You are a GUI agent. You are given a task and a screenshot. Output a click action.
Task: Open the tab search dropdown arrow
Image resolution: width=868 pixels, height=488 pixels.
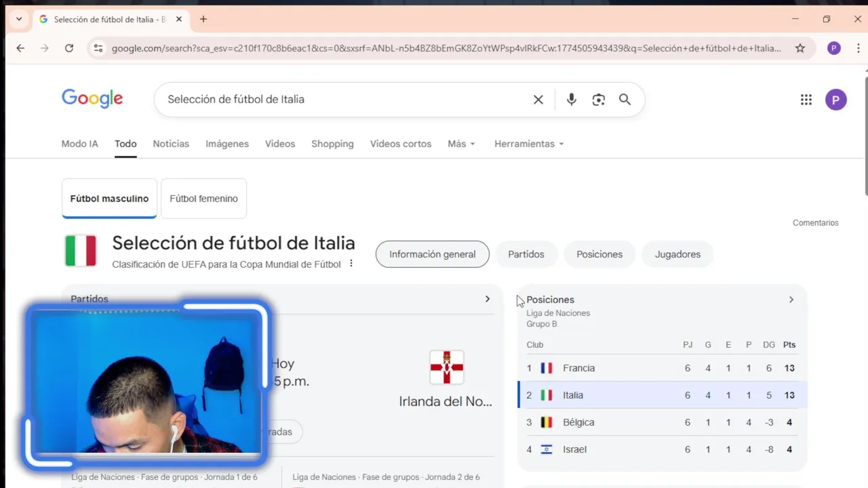point(19,19)
